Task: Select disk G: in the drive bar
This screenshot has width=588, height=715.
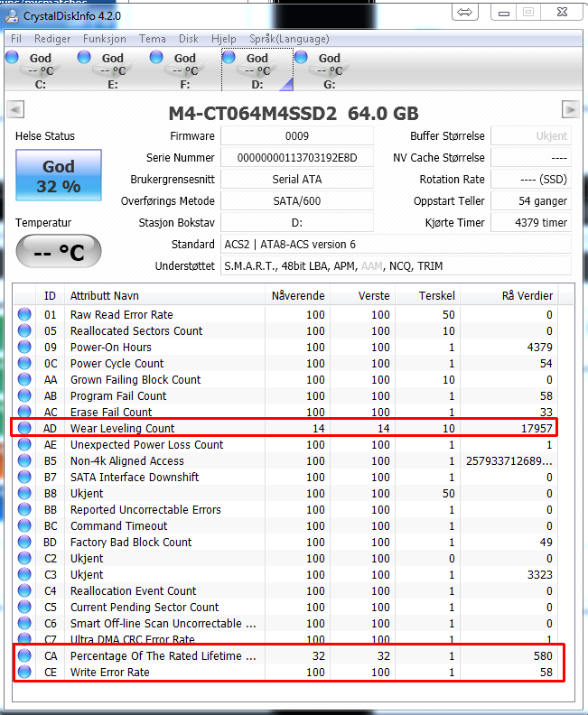Action: [x=329, y=70]
